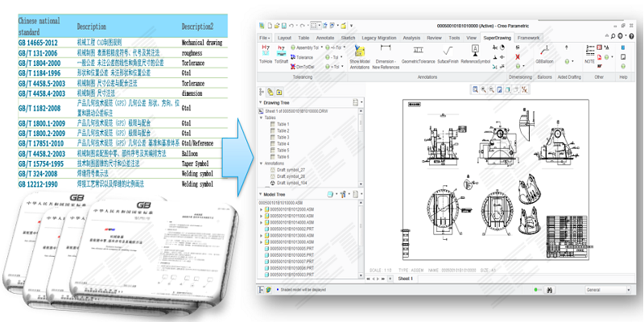Image resolution: width=644 pixels, height=322 pixels.
Task: Click GB 14665-2012 in standards table
Action: coord(38,43)
